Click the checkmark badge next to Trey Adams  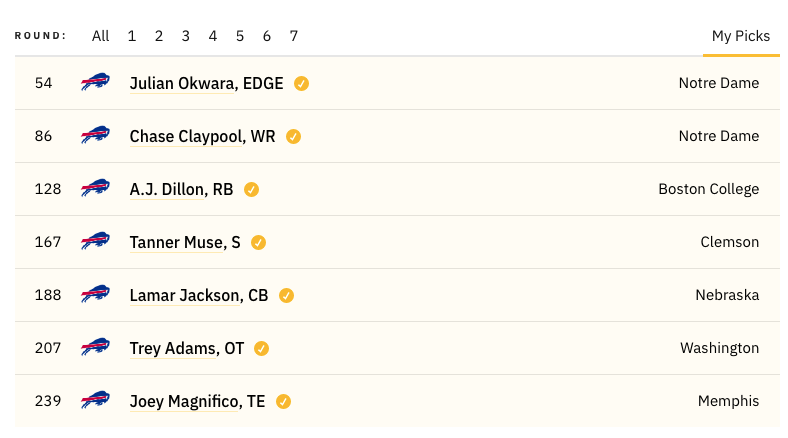coord(261,349)
